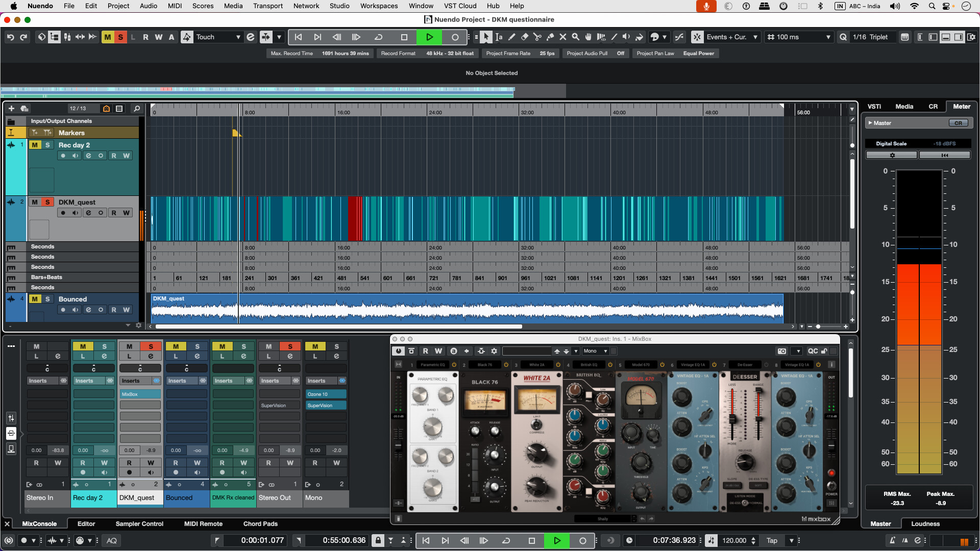Image resolution: width=980 pixels, height=551 pixels.
Task: Open the Quantize Q icon
Action: [x=843, y=37]
